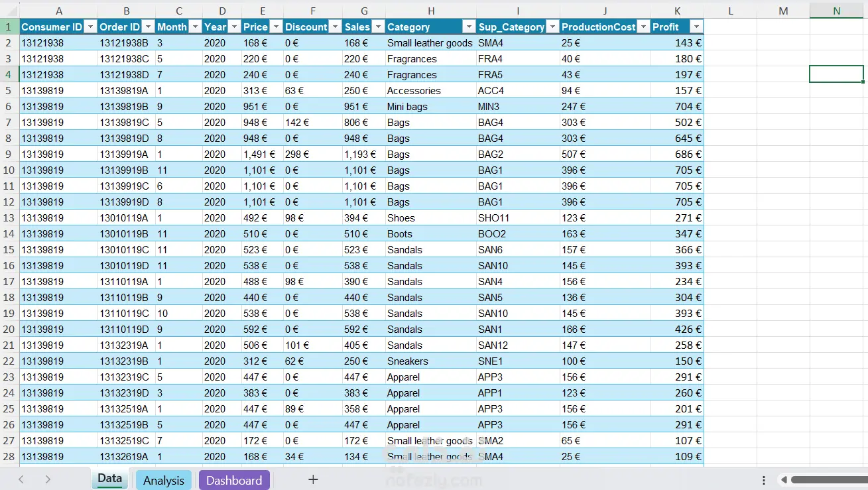Click the ACC4 sup category cell

pyautogui.click(x=518, y=91)
